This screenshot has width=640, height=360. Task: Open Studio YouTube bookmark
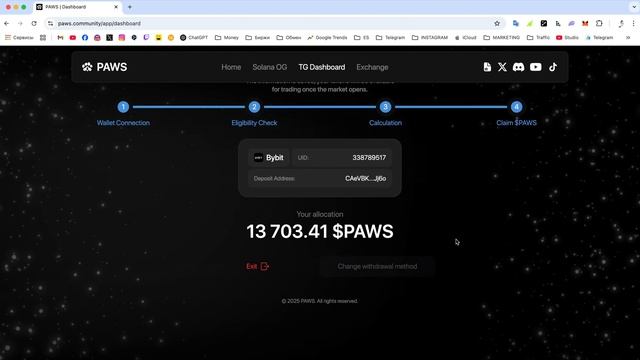(567, 38)
